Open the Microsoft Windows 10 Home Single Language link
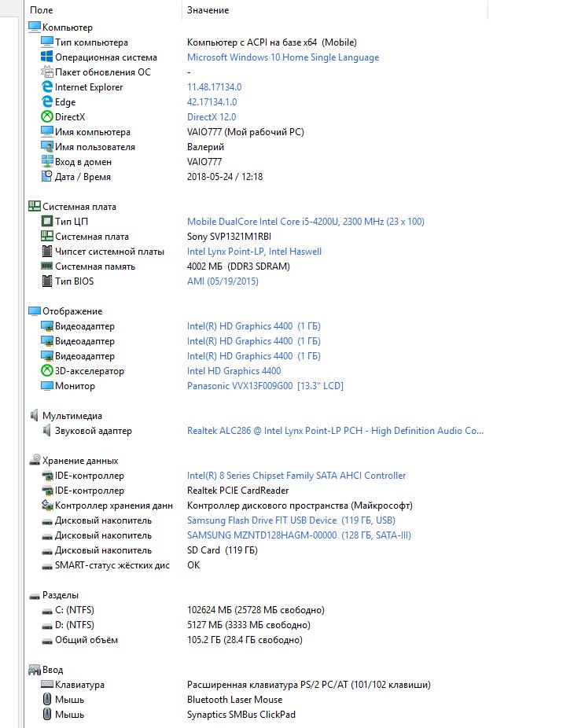This screenshot has height=728, width=574. pyautogui.click(x=283, y=57)
